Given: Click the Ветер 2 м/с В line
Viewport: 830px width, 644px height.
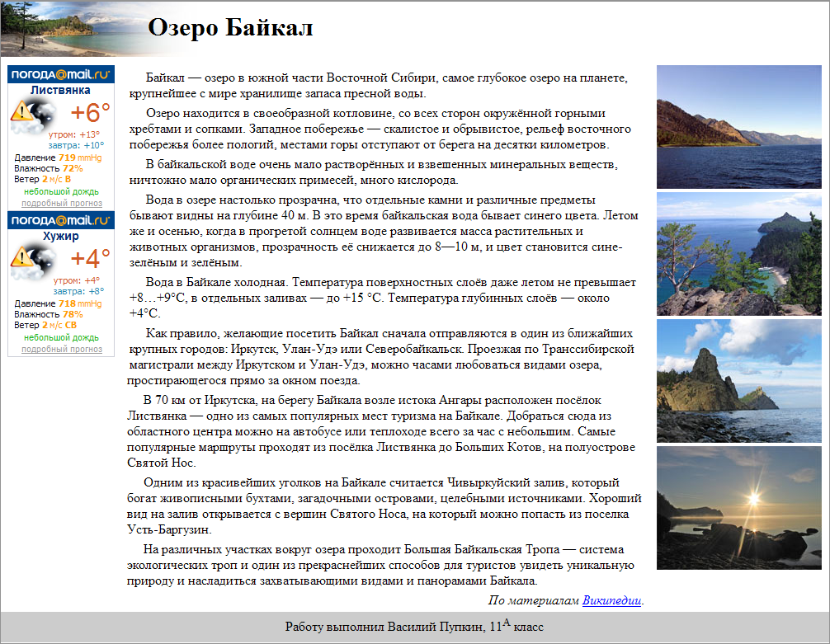Looking at the screenshot, I should pyautogui.click(x=43, y=179).
